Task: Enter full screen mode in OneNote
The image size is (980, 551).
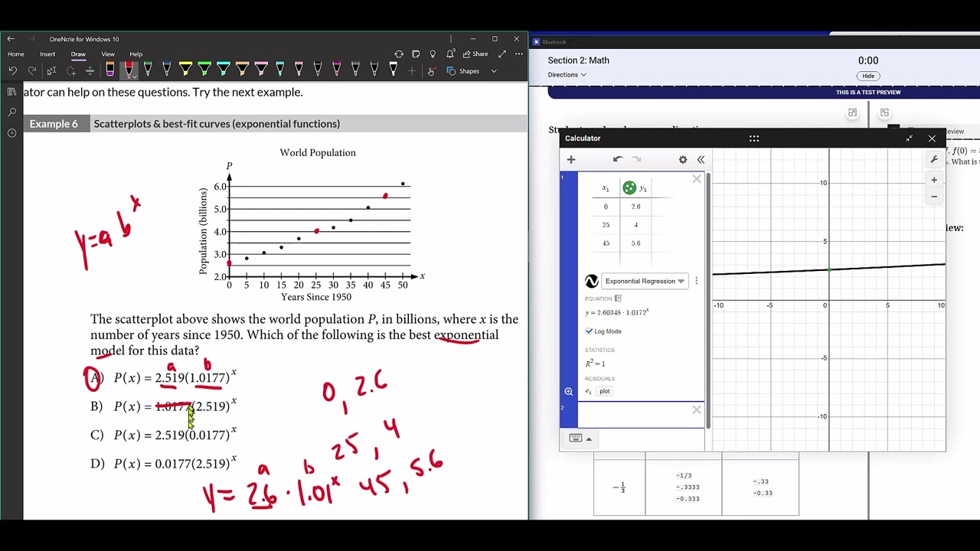Action: pos(502,54)
